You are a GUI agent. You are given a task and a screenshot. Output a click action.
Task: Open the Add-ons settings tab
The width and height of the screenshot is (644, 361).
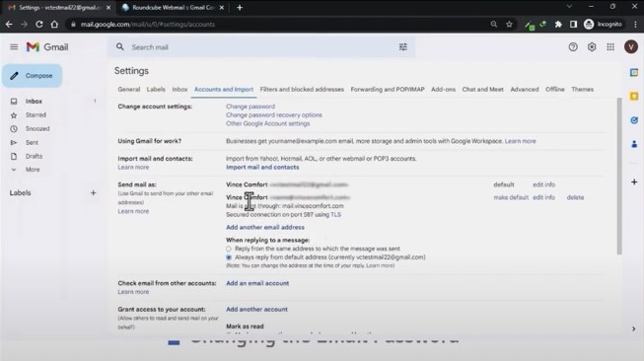pos(443,89)
